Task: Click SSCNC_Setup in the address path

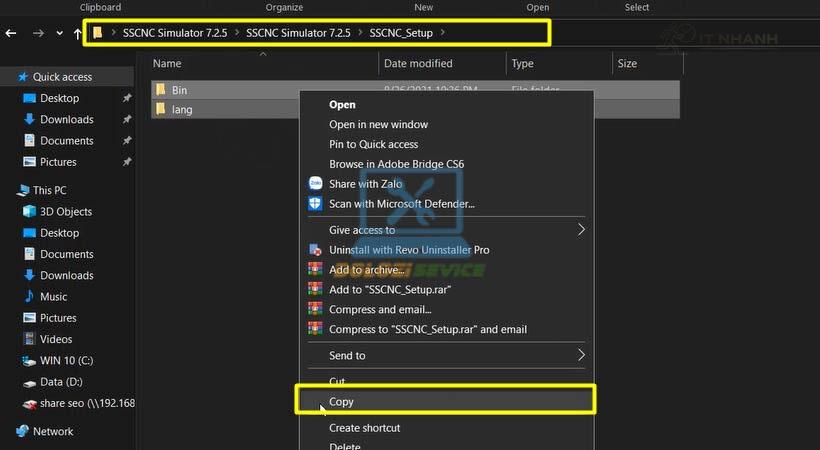Action: tap(401, 33)
